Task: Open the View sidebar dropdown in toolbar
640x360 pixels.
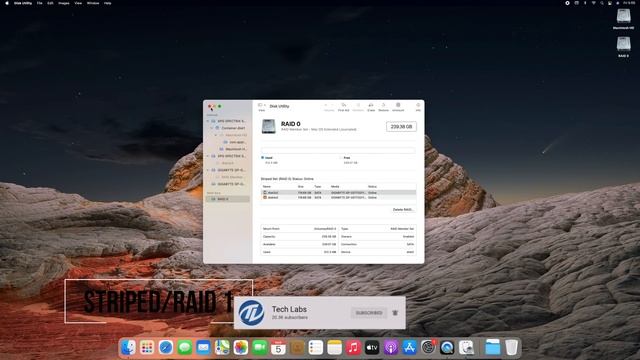Action: 262,107
